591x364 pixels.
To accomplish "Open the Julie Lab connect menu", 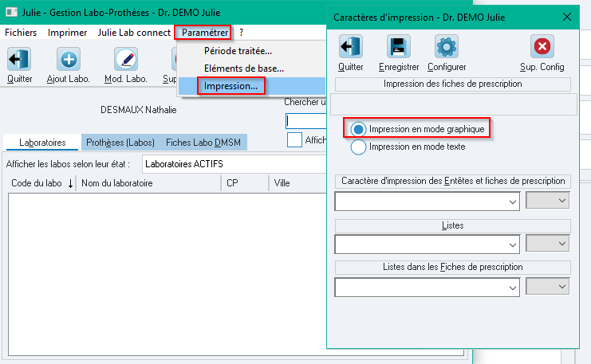I will pos(134,33).
